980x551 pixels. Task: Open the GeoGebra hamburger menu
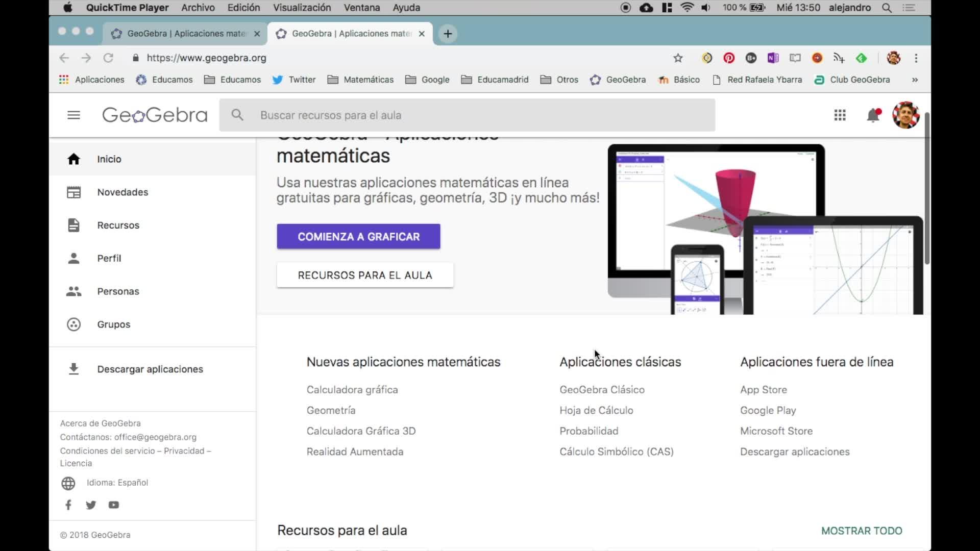pos(73,115)
